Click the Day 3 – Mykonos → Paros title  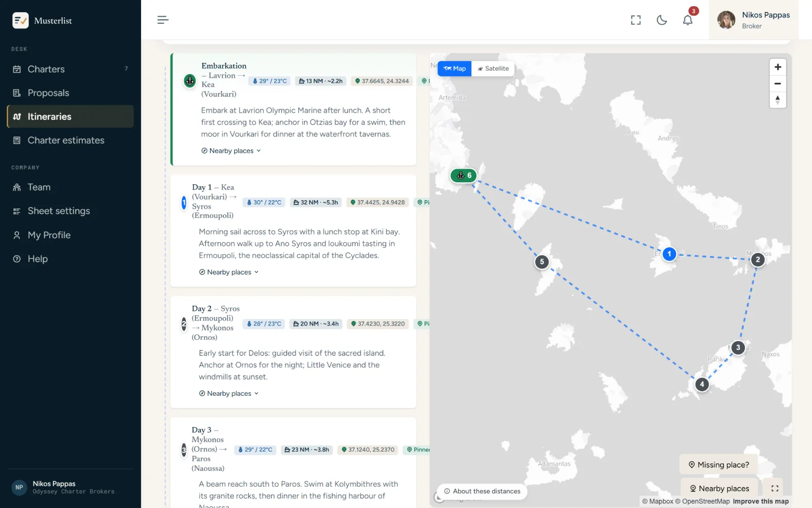tap(209, 449)
